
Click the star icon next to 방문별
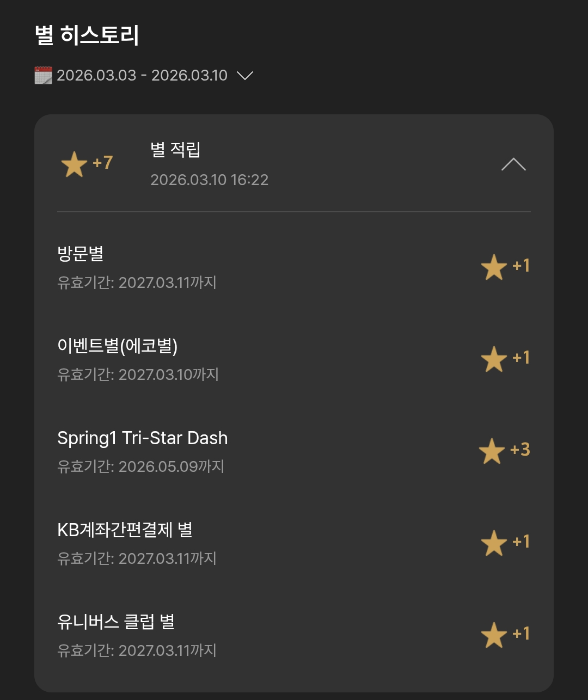(x=494, y=267)
